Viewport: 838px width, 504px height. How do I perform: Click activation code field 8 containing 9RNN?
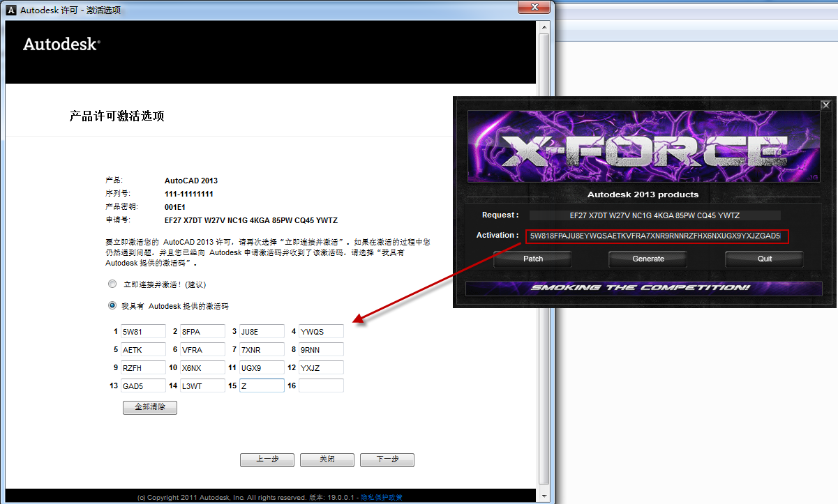click(x=321, y=349)
